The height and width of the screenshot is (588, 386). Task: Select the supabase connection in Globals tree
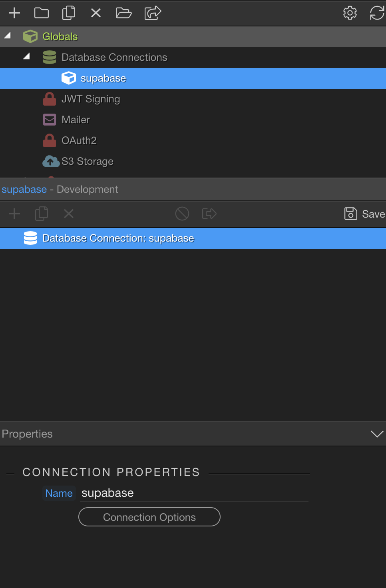point(103,78)
